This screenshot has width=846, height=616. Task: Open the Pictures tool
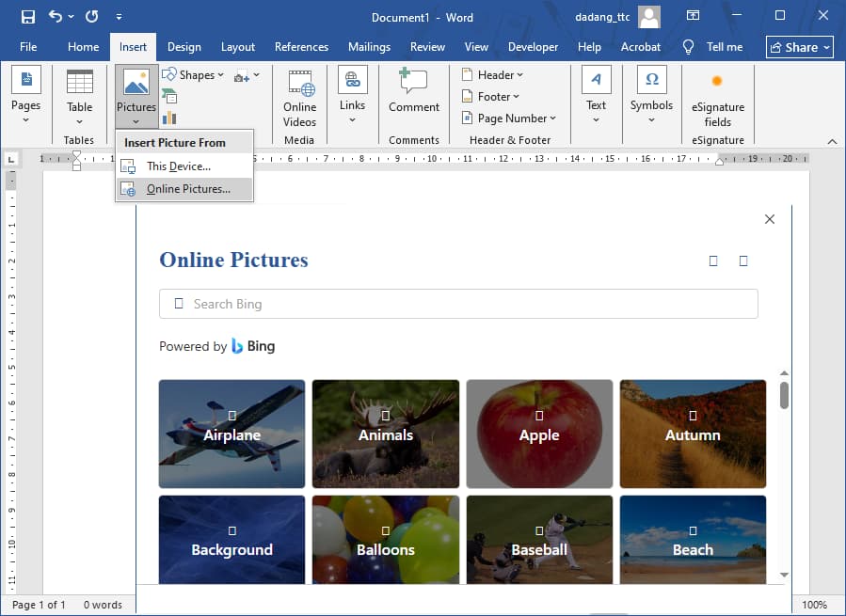pyautogui.click(x=136, y=89)
